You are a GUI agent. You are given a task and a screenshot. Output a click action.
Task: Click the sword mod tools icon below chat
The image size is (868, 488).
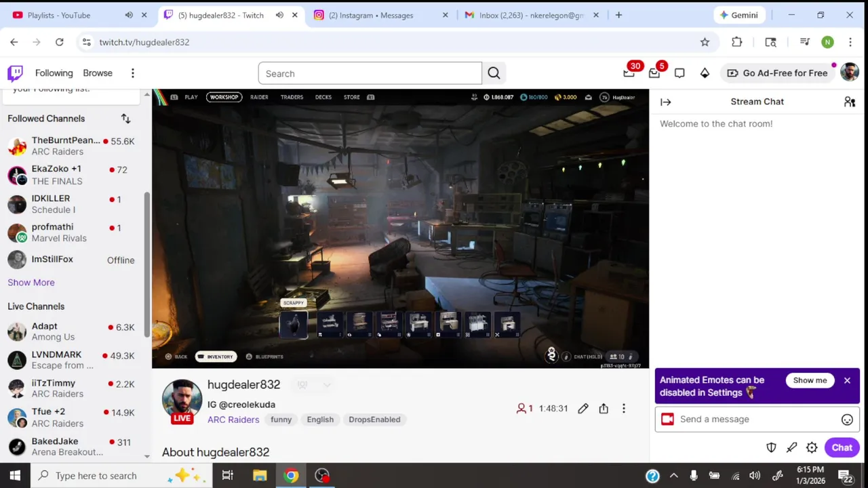coord(791,447)
